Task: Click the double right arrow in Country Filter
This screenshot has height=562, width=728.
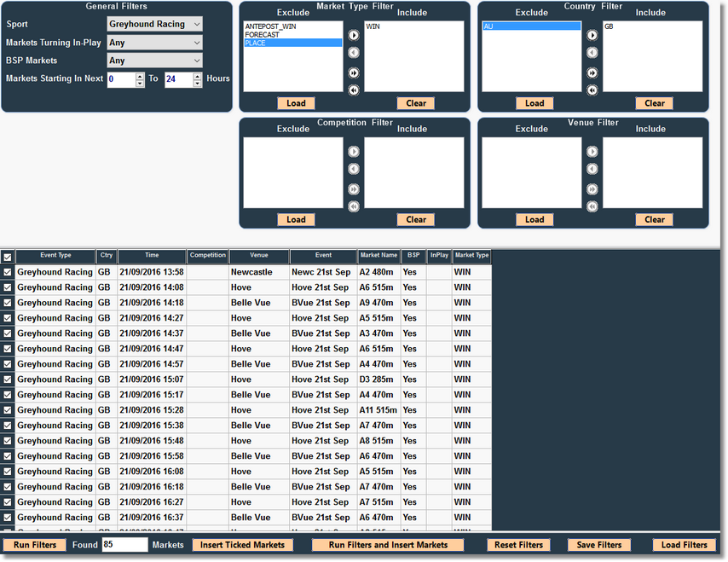Action: pyautogui.click(x=592, y=73)
